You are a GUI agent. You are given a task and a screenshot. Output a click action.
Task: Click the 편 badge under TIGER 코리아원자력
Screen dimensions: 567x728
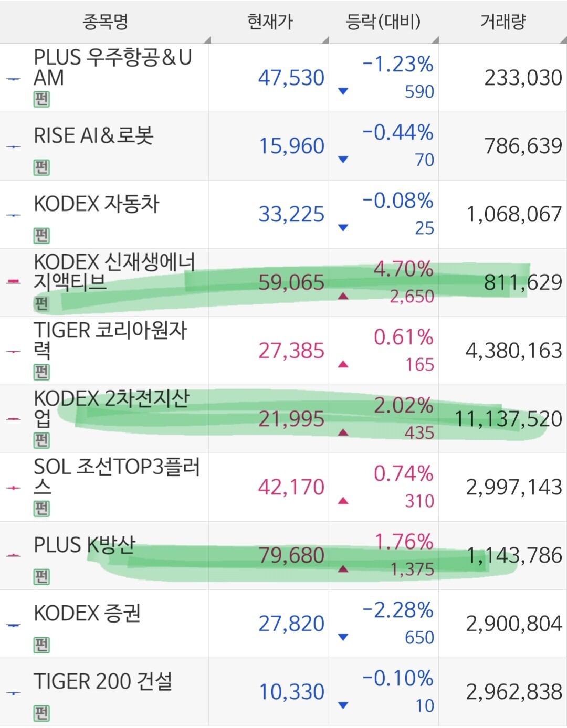click(x=41, y=372)
